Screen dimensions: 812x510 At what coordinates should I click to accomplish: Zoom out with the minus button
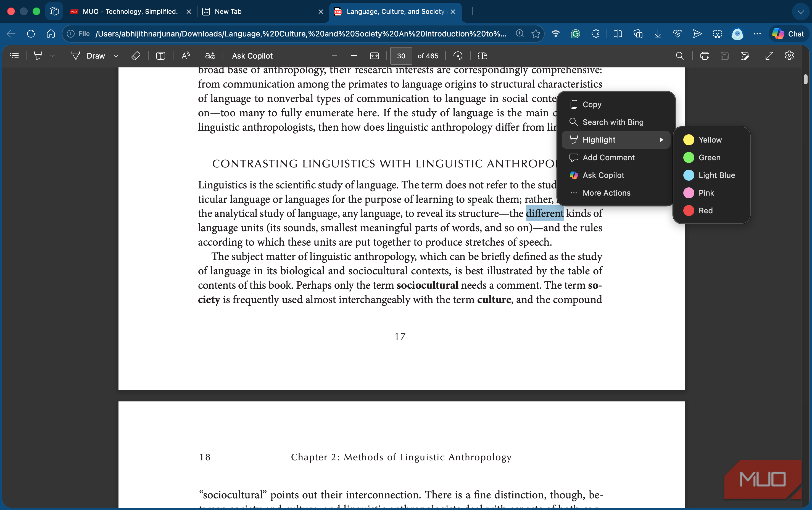point(334,56)
